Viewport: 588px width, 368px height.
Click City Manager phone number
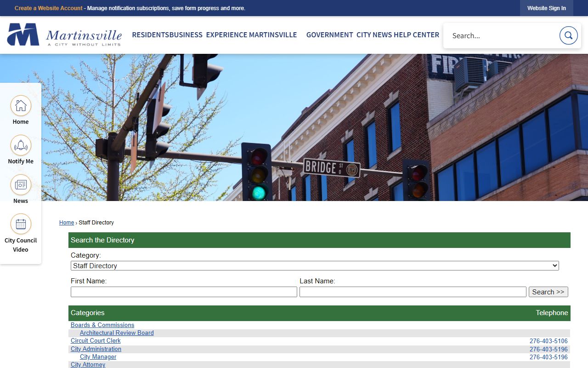click(x=548, y=357)
